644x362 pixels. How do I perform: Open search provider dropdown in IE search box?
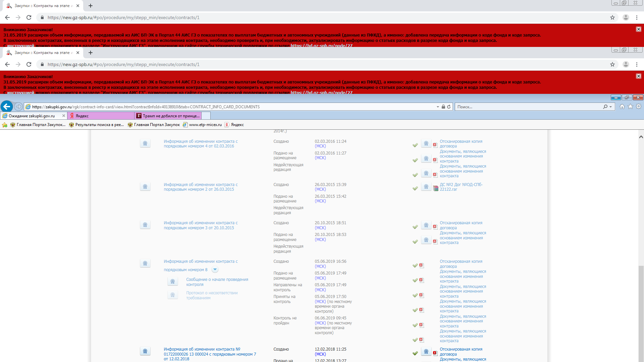tap(610, 107)
